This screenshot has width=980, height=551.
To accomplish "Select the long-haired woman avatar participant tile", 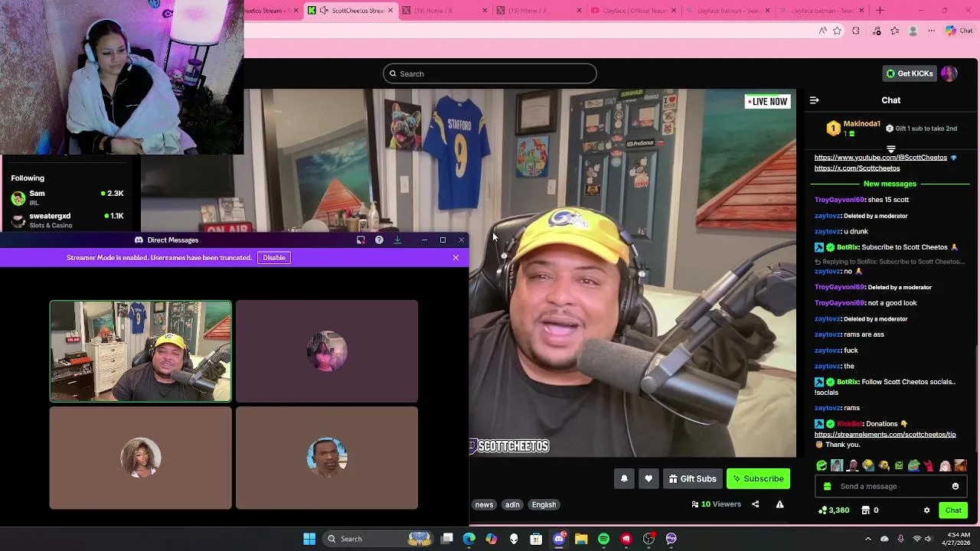I will tap(141, 458).
